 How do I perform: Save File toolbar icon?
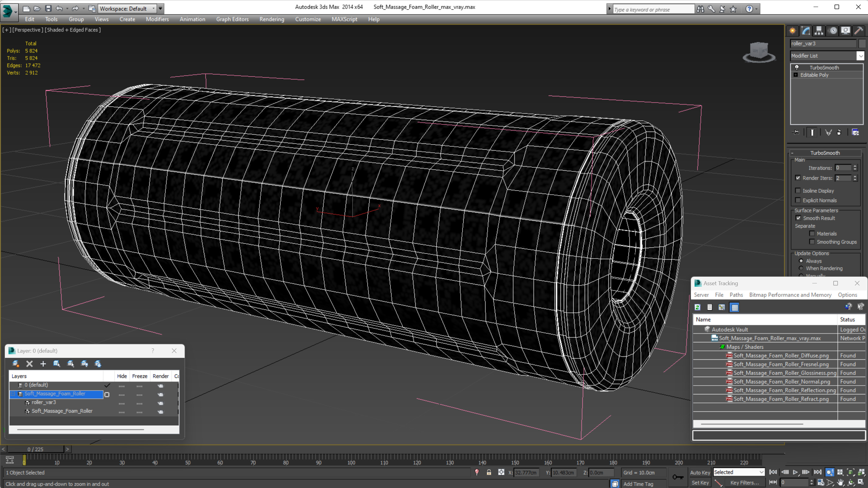48,9
